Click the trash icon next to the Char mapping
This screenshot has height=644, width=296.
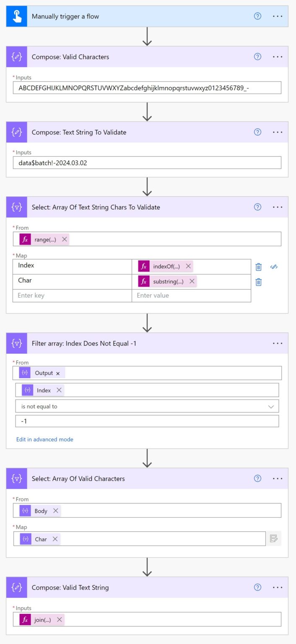pos(259,282)
